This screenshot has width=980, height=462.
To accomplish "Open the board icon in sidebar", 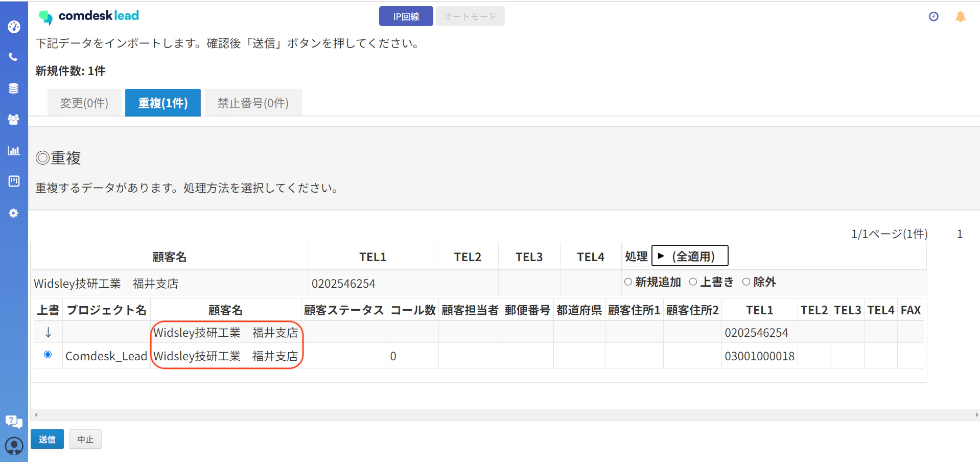I will coord(14,181).
